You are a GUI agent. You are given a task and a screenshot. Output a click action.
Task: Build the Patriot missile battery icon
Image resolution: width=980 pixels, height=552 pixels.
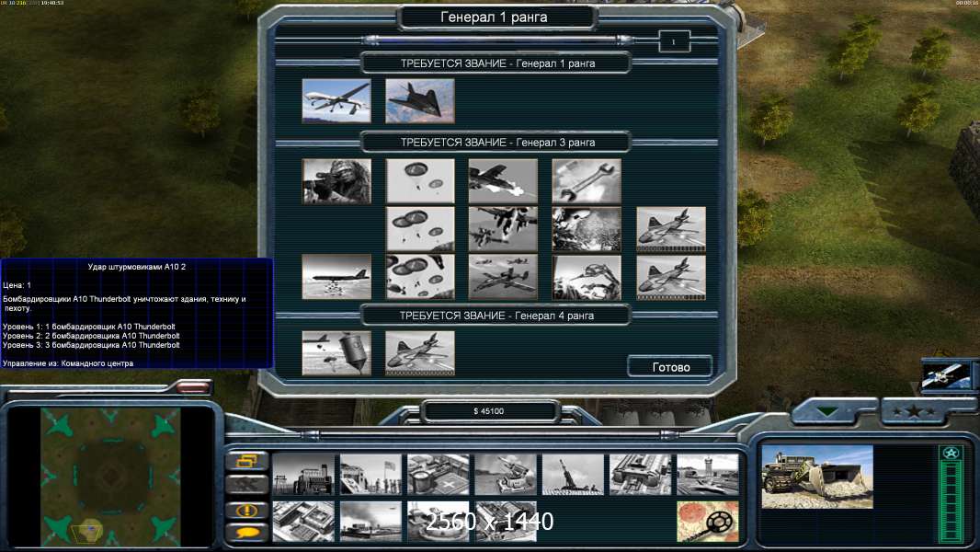(x=506, y=475)
